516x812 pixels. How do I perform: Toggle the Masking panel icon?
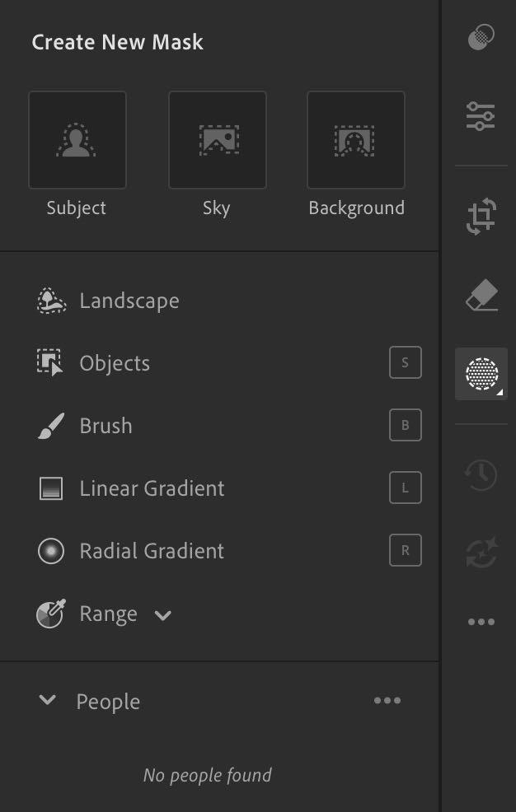[x=481, y=374]
